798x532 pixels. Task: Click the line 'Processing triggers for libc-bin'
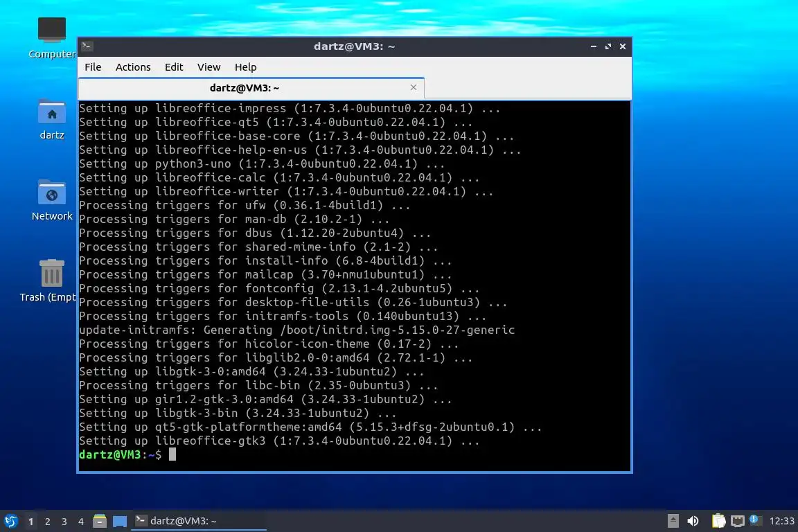click(x=258, y=385)
